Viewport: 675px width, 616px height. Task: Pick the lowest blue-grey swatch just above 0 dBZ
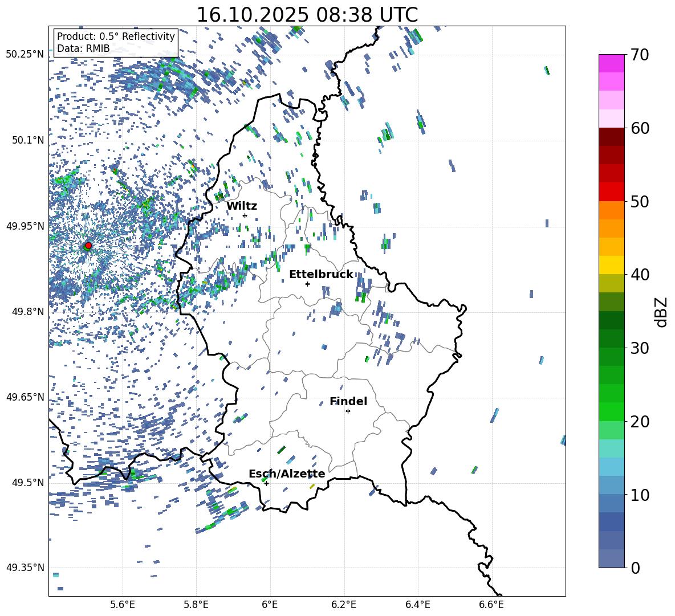pyautogui.click(x=612, y=558)
